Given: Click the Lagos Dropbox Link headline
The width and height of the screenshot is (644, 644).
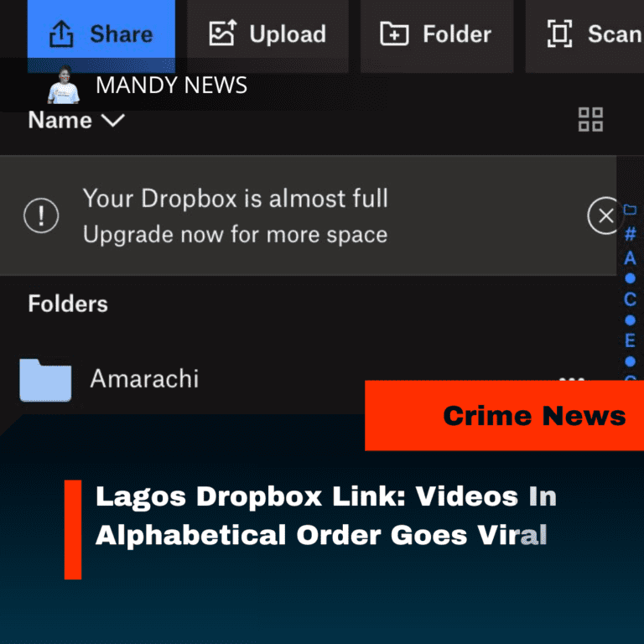Looking at the screenshot, I should point(325,516).
